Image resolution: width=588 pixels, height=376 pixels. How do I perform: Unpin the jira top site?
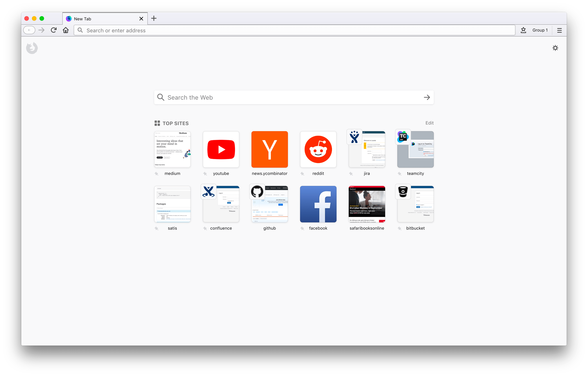coord(351,174)
